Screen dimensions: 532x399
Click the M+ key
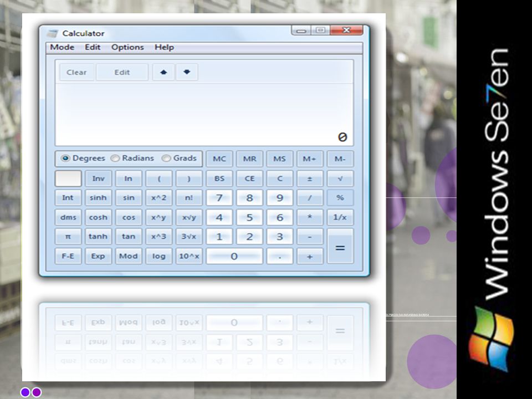(x=310, y=159)
